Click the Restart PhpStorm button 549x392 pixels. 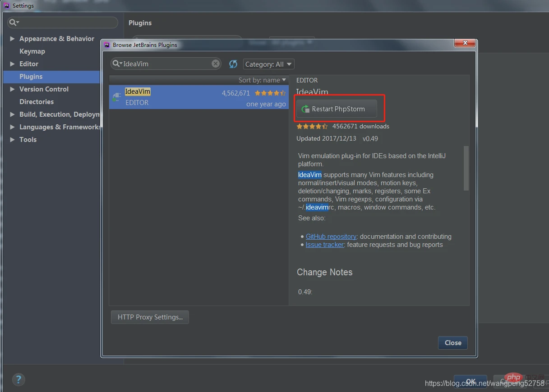click(x=337, y=109)
